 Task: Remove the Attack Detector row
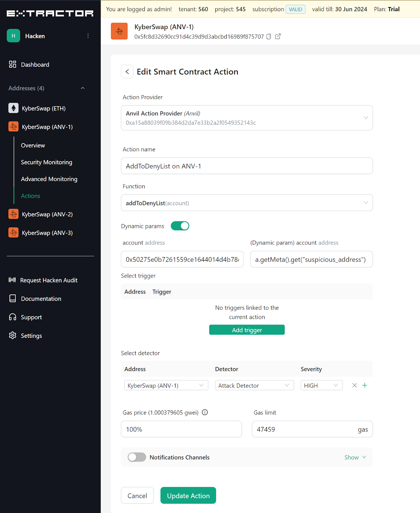(x=354, y=385)
